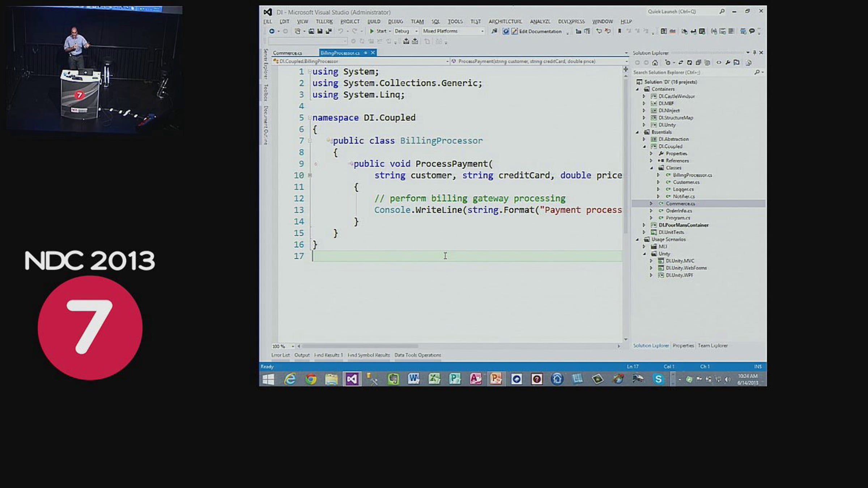Click the Edit Documentation pencil icon

(x=514, y=31)
